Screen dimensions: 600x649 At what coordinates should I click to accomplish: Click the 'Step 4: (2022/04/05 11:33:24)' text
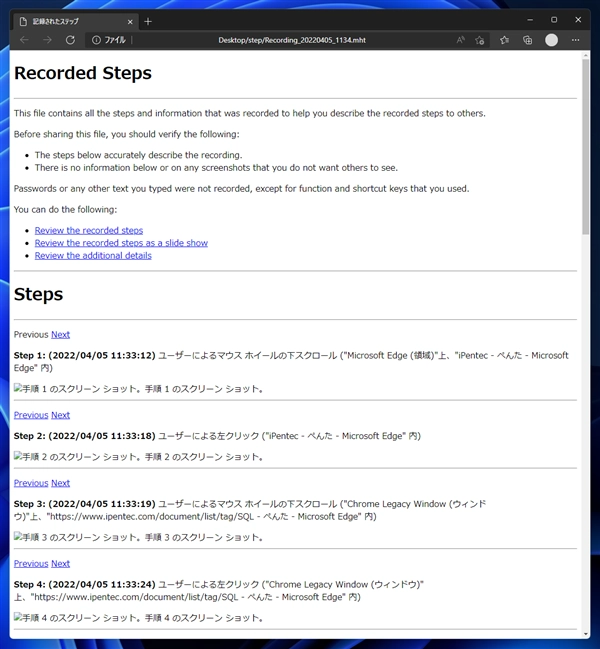[x=84, y=584]
